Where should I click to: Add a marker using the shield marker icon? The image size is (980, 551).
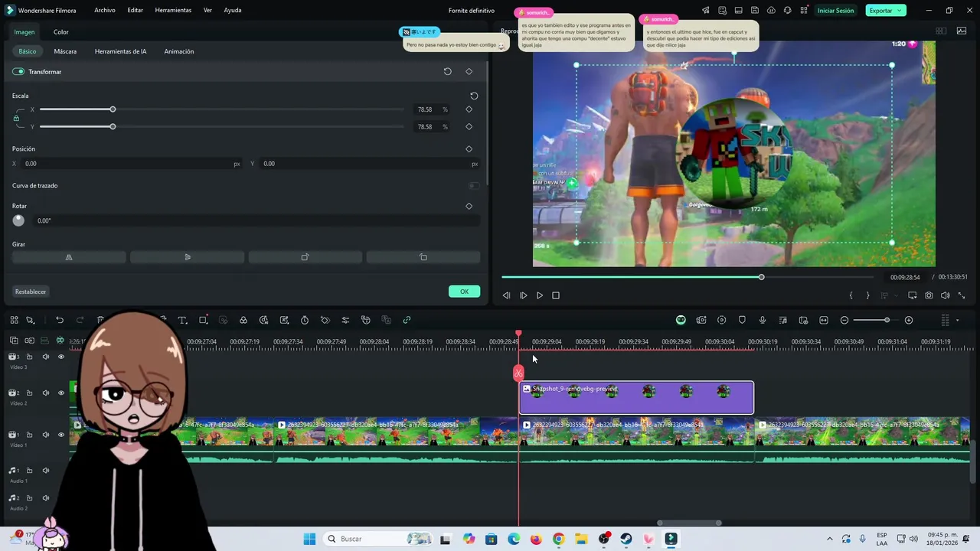click(742, 320)
